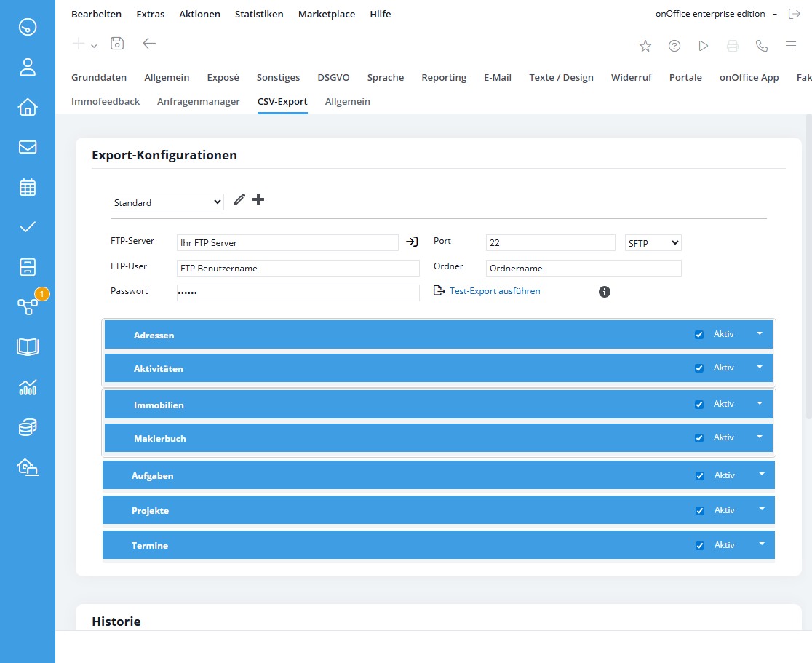Click the pencil icon to edit configuration
This screenshot has height=663, width=812.
239,199
